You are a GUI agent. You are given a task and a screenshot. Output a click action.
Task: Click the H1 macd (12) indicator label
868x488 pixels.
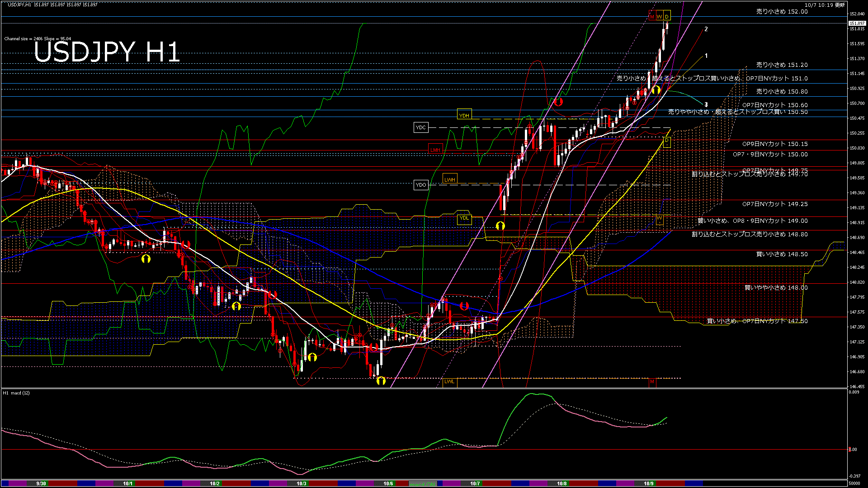17,393
